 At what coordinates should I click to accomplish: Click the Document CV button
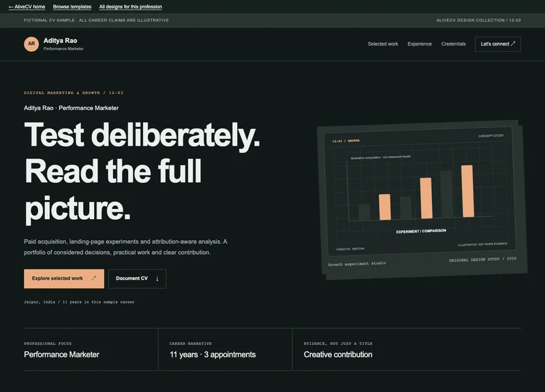pos(137,278)
